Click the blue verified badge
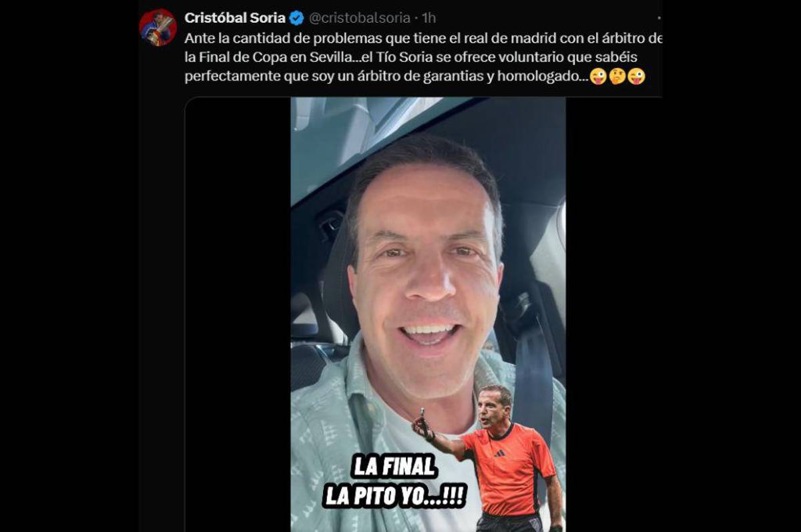801x532 pixels. (296, 18)
